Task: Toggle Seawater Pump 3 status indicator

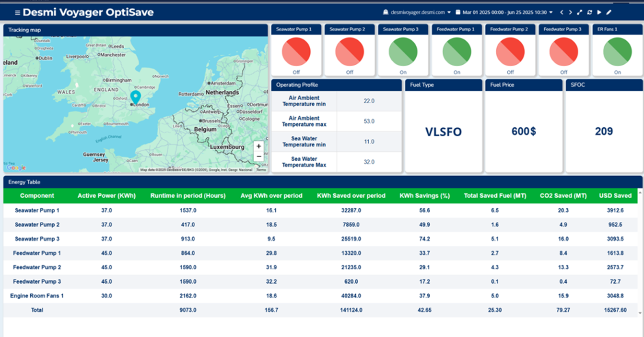Action: (403, 52)
